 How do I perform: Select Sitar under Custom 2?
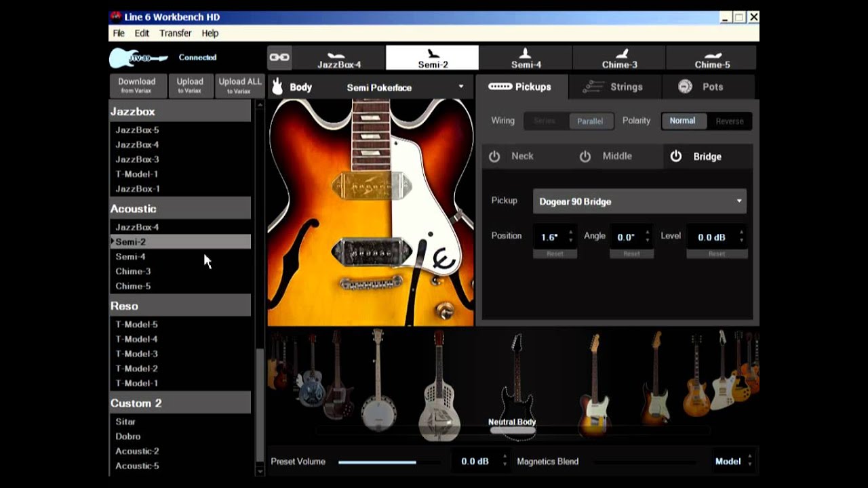tap(180, 422)
